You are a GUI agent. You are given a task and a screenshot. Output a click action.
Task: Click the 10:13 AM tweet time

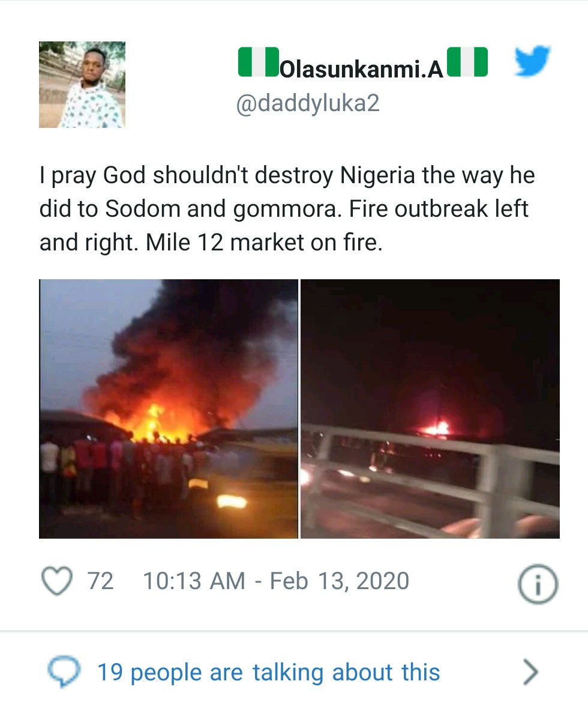coord(194,581)
